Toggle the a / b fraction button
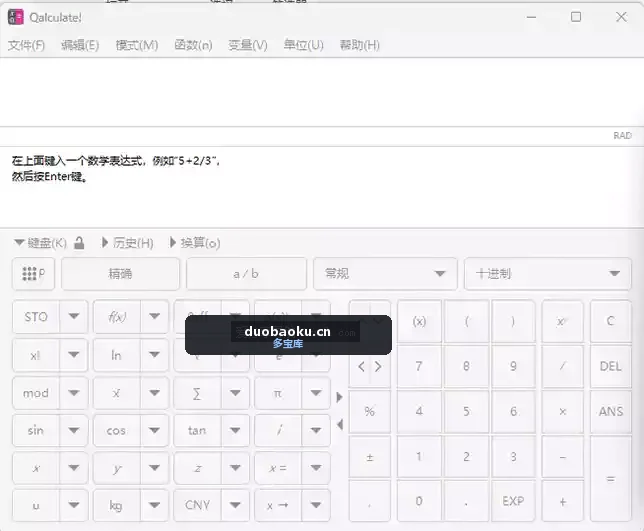Viewport: 644px width, 531px height. [246, 274]
